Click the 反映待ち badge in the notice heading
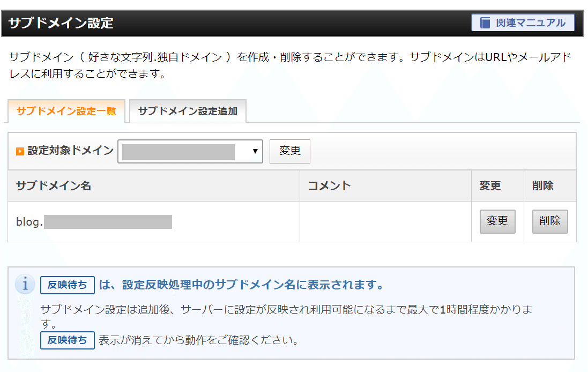This screenshot has height=372, width=588. click(x=68, y=285)
